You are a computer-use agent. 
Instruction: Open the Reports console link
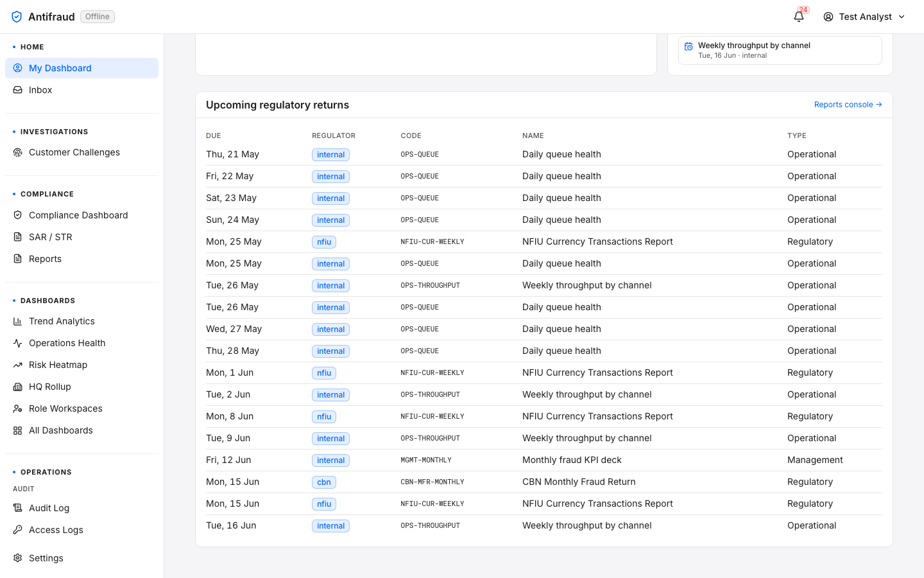(848, 105)
